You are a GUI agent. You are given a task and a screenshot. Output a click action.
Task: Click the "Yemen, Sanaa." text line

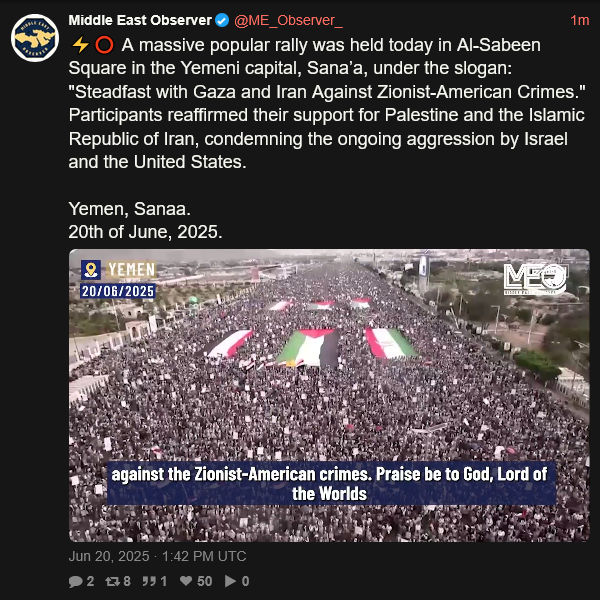coord(129,209)
